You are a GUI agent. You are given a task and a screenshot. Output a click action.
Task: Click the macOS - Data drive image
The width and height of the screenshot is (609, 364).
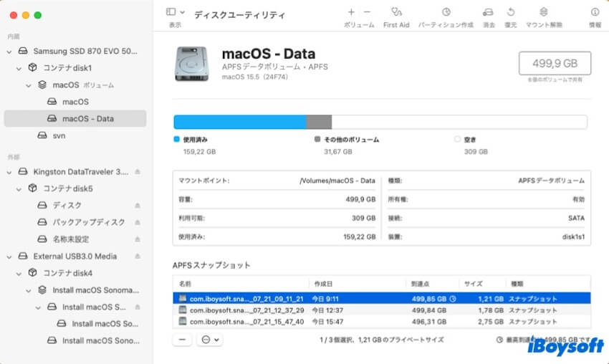[x=191, y=64]
